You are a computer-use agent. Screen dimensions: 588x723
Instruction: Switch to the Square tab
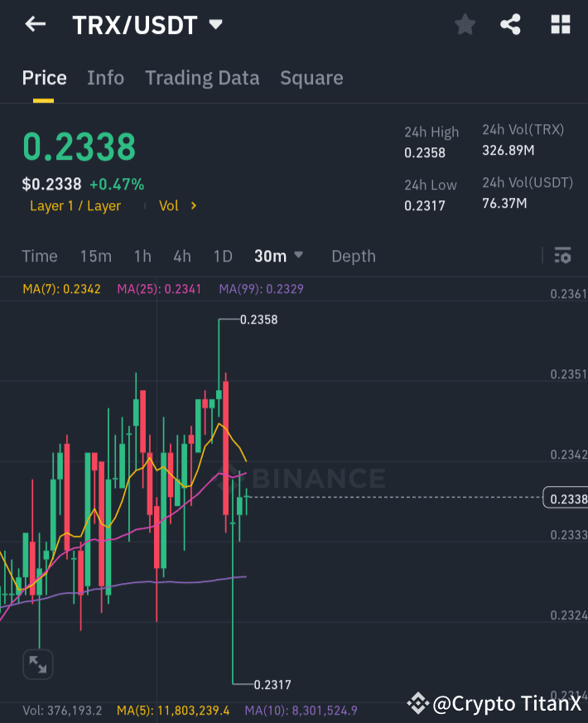coord(311,77)
